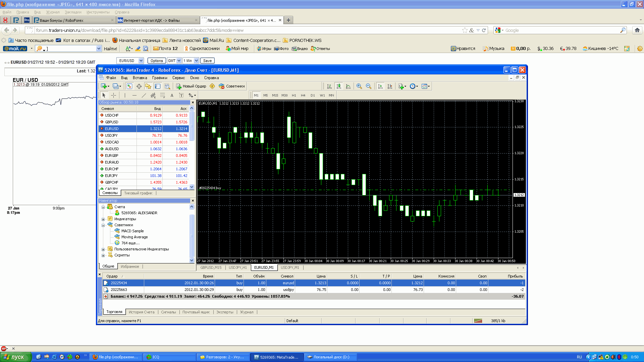
Task: Switch chart to MN timeframe
Action: click(x=331, y=95)
